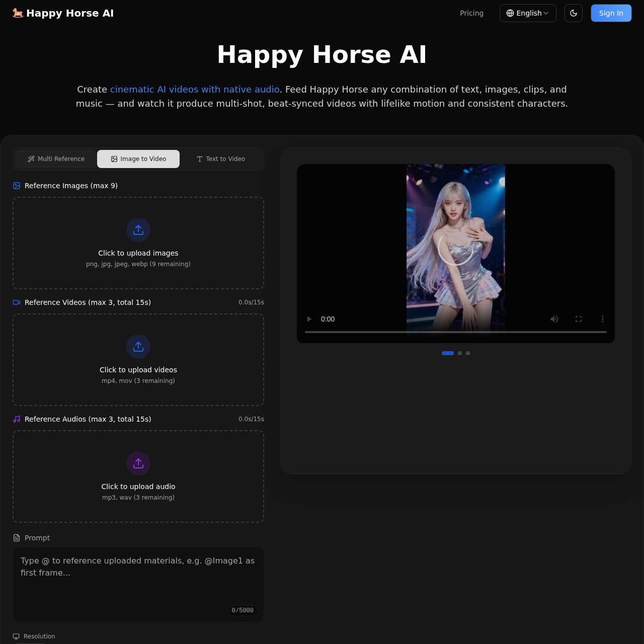The image size is (644, 644).
Task: Open the video player options menu
Action: pos(602,319)
